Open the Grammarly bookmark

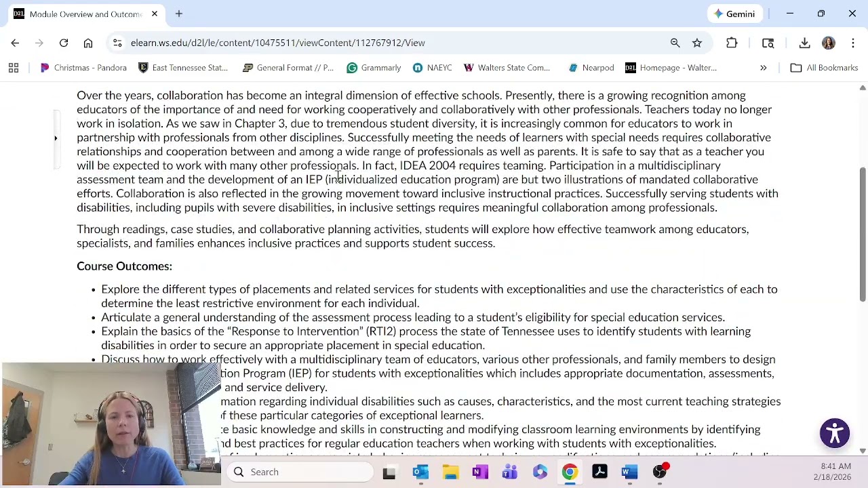[x=374, y=68]
